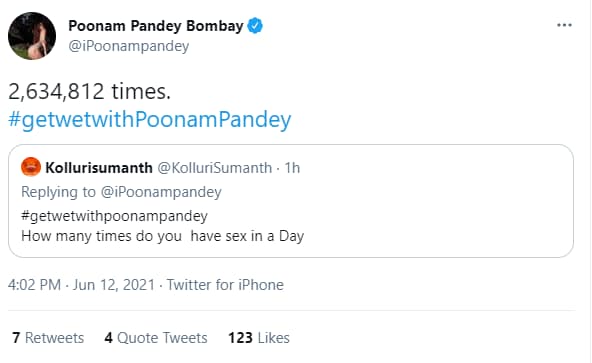The image size is (592, 363).
Task: Click the Jun 12, 2021 date
Action: point(114,285)
